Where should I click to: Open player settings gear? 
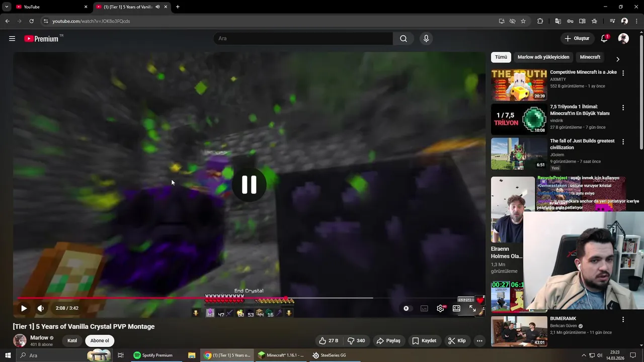pyautogui.click(x=440, y=308)
